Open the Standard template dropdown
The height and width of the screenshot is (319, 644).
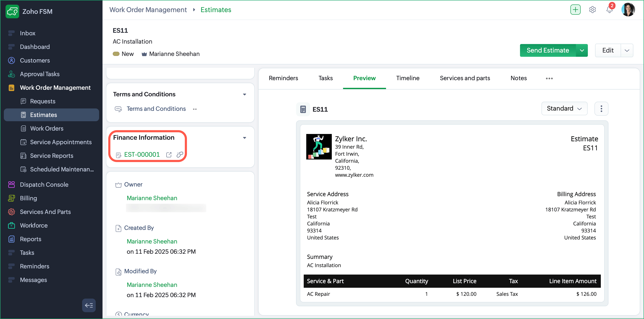(x=564, y=108)
